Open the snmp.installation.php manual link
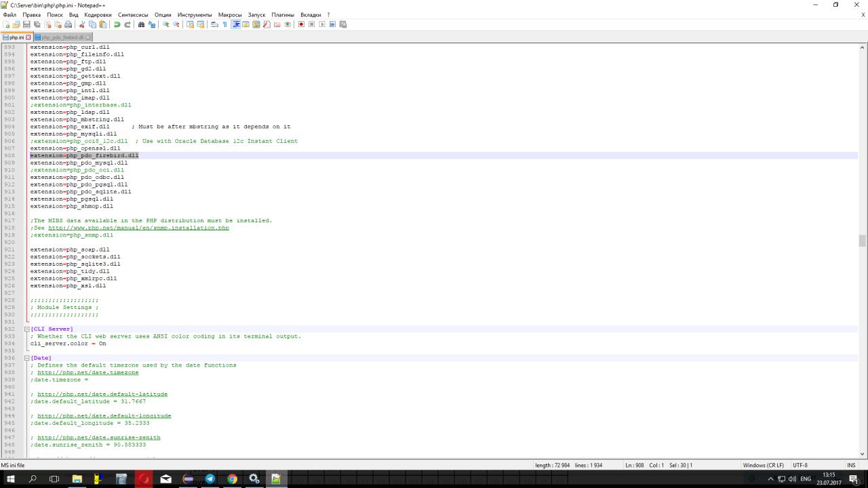 pyautogui.click(x=138, y=228)
